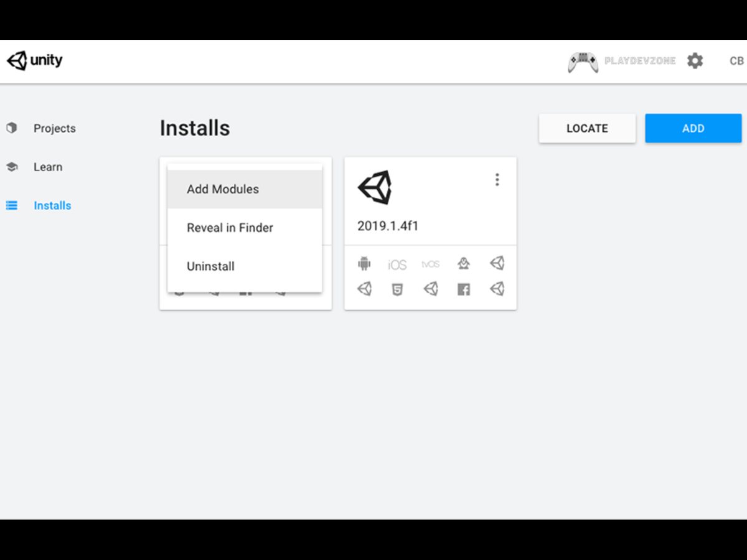Click the Unity icon right of Facebook icon

click(x=497, y=289)
